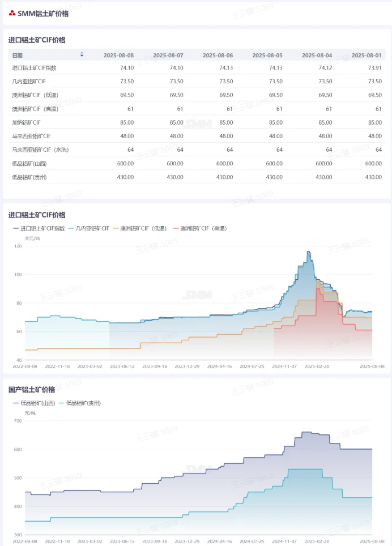The width and height of the screenshot is (392, 546).
Task: Click the 74.13 index value under 2025-08-05
Action: (276, 68)
